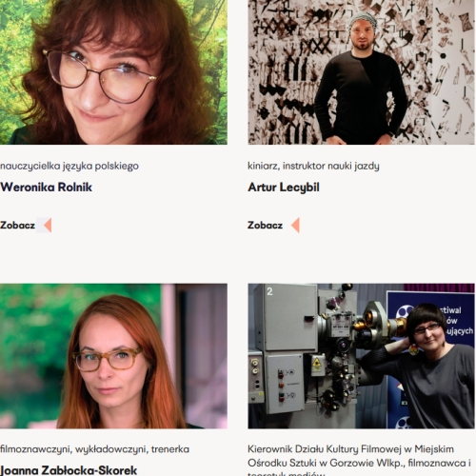Open Joanna Zabłocka-Skorek's red-haired portrait

point(113,356)
